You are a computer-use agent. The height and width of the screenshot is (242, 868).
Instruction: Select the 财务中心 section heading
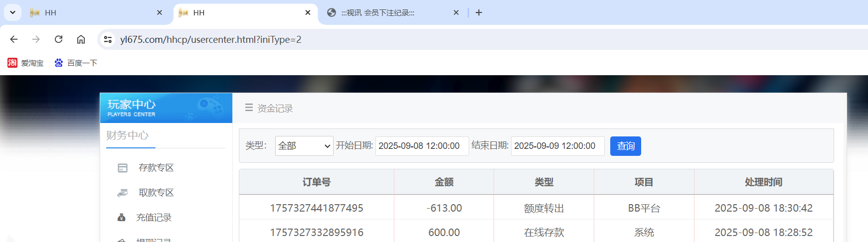tap(127, 135)
